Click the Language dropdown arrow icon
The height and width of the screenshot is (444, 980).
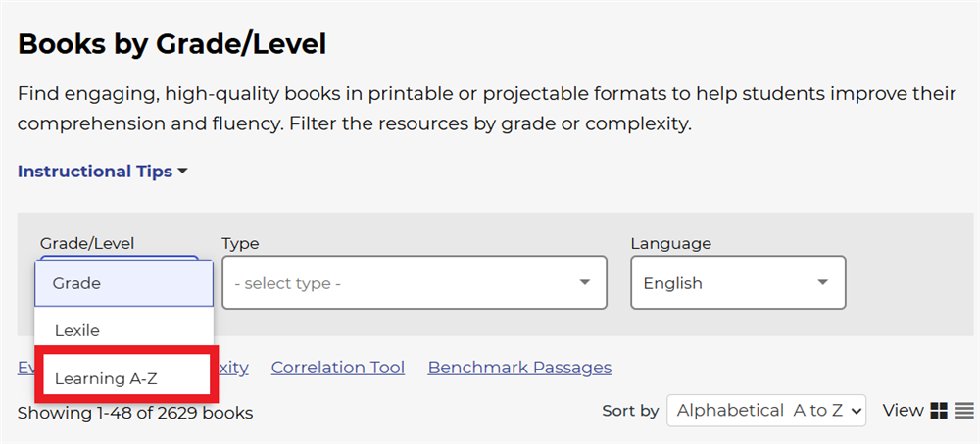coord(823,283)
